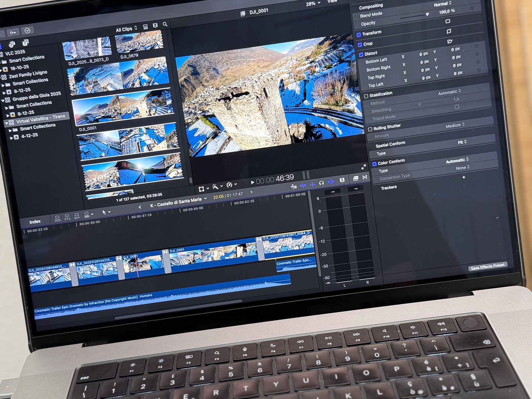Open the keyword editor key icon

tap(13, 32)
